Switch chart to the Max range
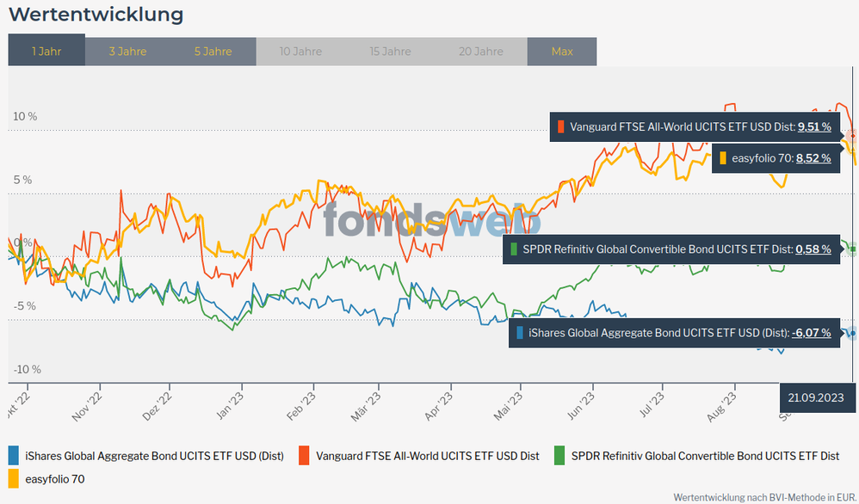This screenshot has width=859, height=504. tap(562, 52)
